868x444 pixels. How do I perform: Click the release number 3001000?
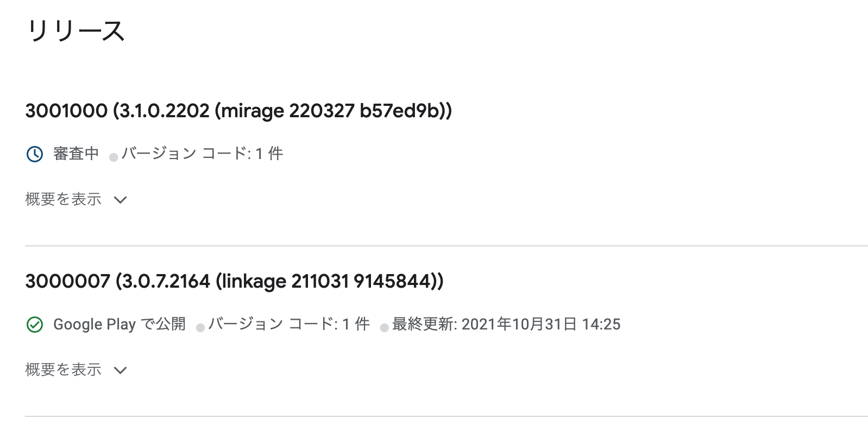tap(66, 111)
